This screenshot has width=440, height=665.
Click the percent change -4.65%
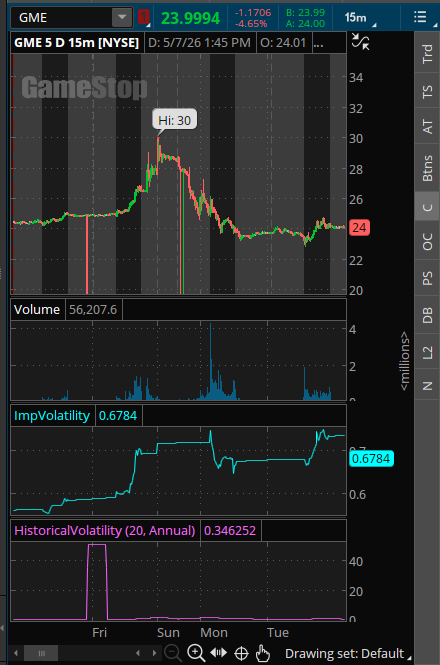(x=251, y=24)
